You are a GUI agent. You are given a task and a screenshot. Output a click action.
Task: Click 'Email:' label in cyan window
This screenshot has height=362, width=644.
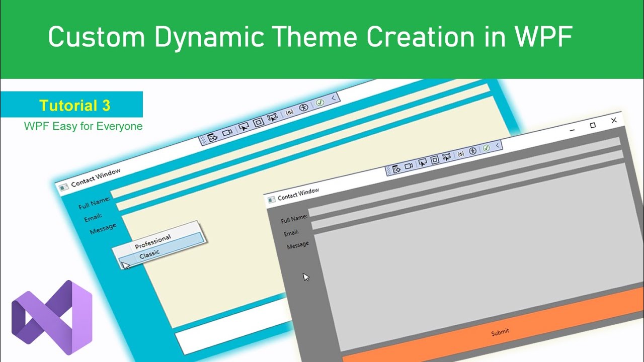[93, 218]
